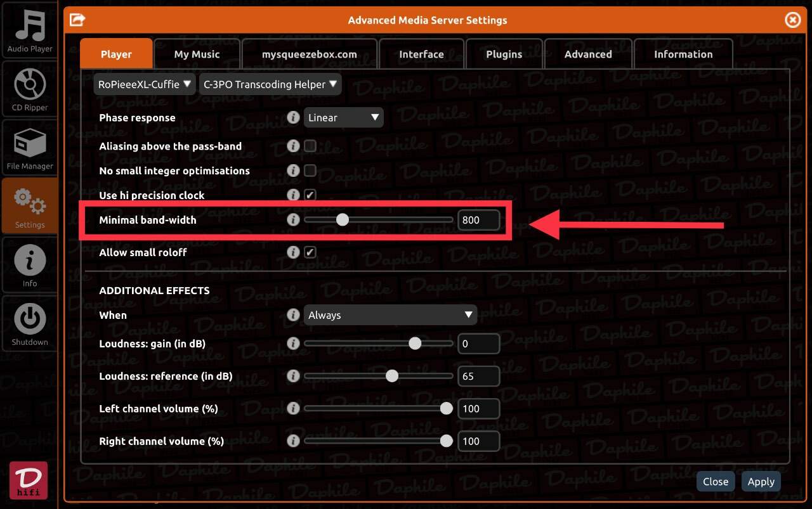Switch to the Player tab

[116, 54]
